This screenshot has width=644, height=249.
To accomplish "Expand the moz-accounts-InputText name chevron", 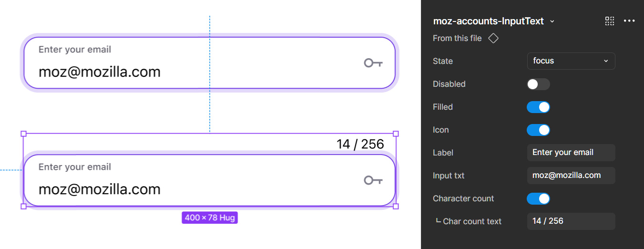I will pos(552,21).
